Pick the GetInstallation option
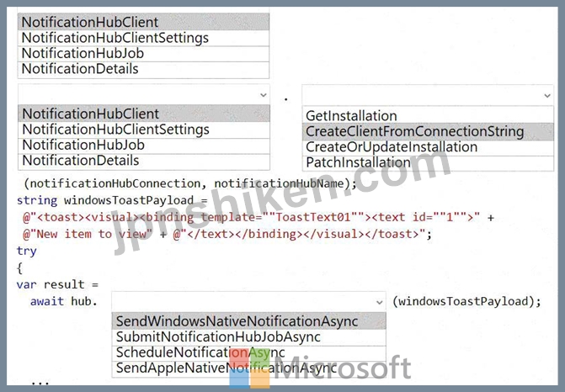 click(428, 115)
